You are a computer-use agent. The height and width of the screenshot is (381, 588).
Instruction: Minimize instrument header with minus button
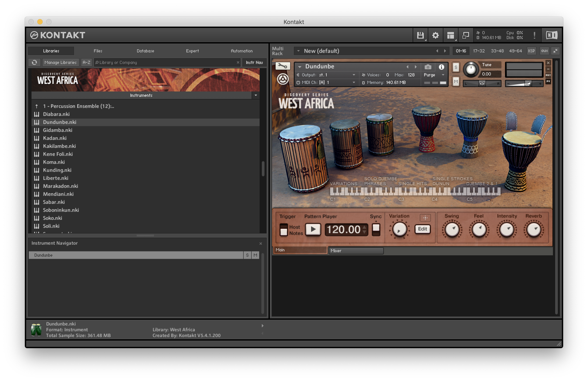[548, 69]
